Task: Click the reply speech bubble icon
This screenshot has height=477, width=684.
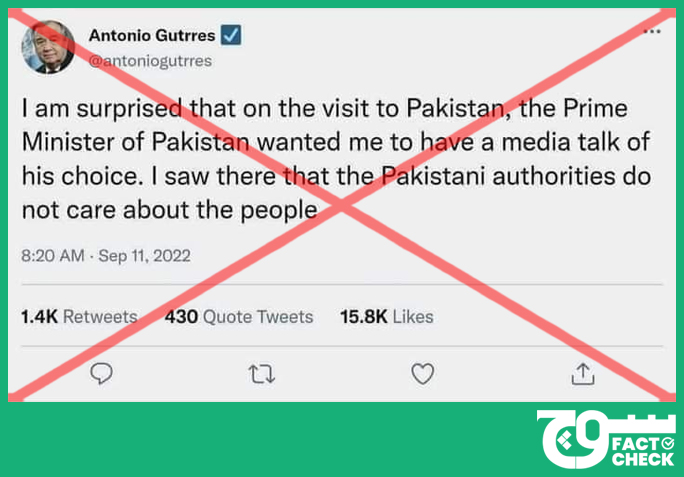Action: (101, 374)
